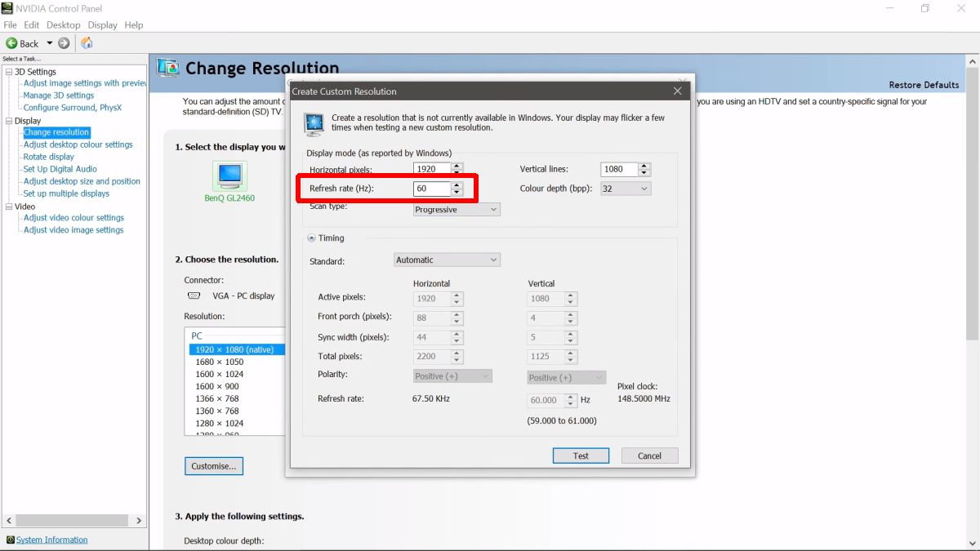The image size is (980, 551).
Task: Collapse the 3D Settings tree section
Action: [7, 71]
